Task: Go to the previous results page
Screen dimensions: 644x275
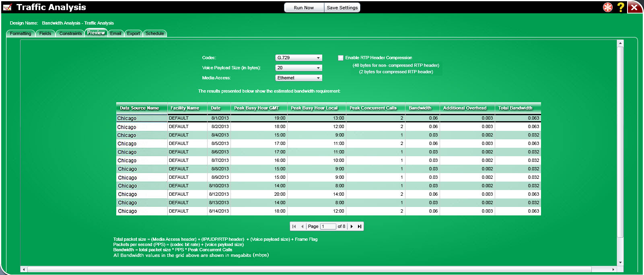Action: pyautogui.click(x=302, y=227)
